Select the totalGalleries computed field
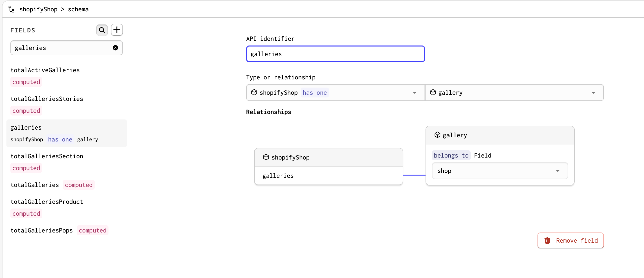 [x=66, y=185]
